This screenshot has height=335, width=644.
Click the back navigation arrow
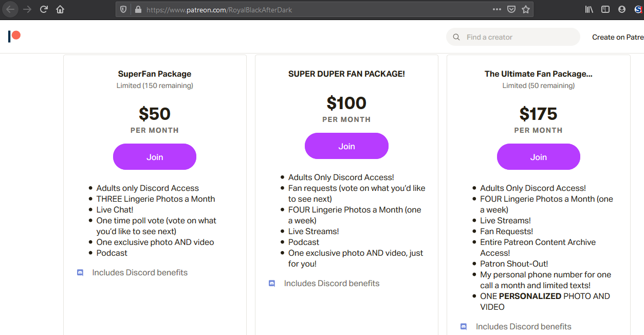click(10, 9)
